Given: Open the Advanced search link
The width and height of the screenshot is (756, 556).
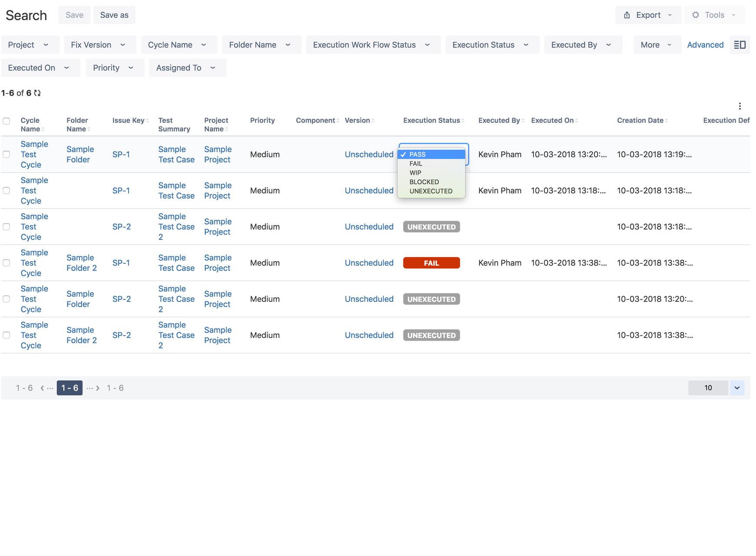Looking at the screenshot, I should 705,45.
